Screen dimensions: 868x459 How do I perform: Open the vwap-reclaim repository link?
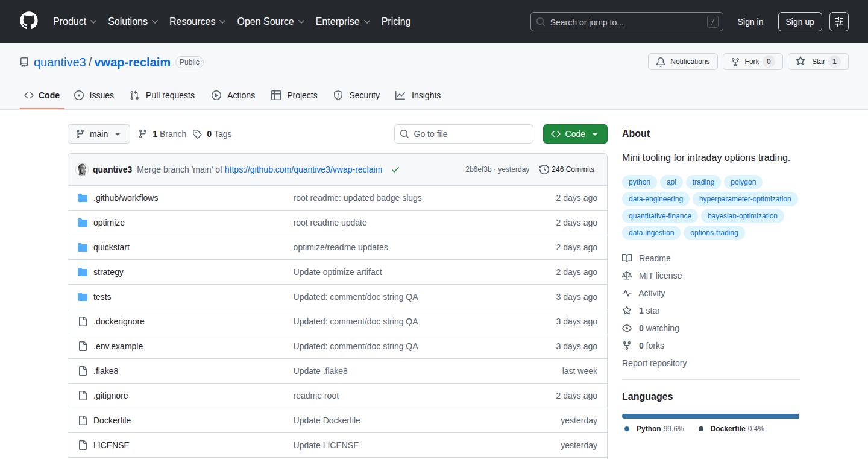[133, 62]
